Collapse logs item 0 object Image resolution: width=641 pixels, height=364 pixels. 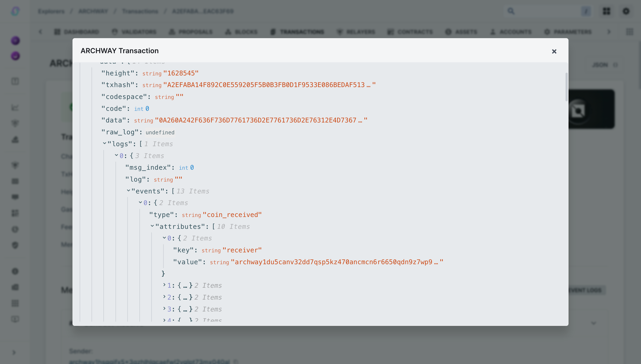pyautogui.click(x=117, y=155)
